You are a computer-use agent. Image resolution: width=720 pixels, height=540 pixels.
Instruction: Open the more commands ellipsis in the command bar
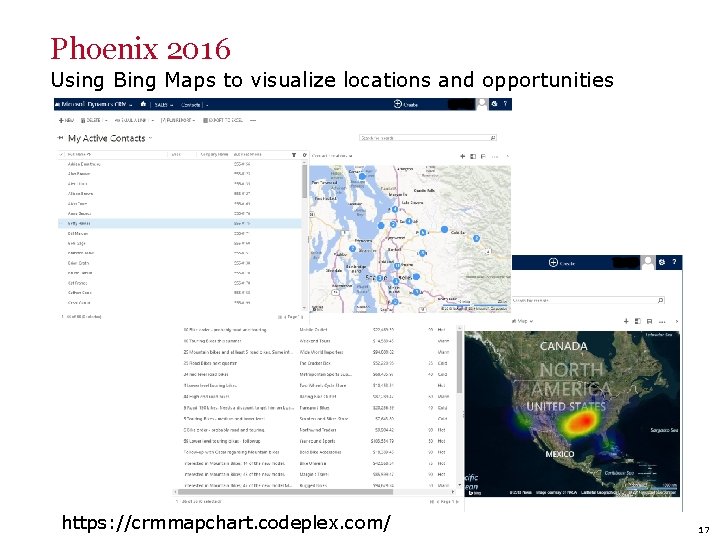pos(253,120)
